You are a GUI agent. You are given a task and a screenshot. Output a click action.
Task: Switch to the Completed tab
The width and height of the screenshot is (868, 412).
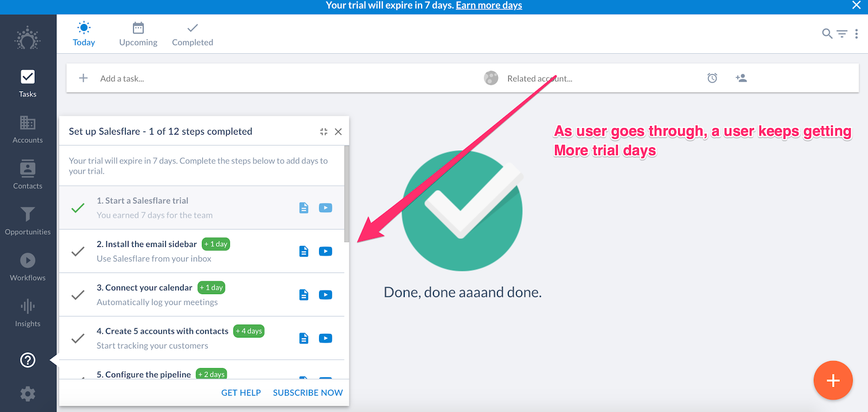pyautogui.click(x=193, y=34)
